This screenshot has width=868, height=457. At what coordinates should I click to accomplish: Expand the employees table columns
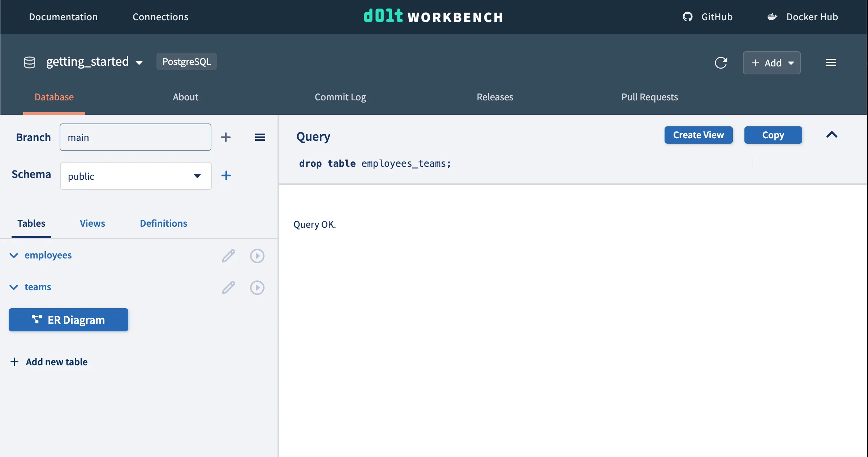click(x=14, y=256)
